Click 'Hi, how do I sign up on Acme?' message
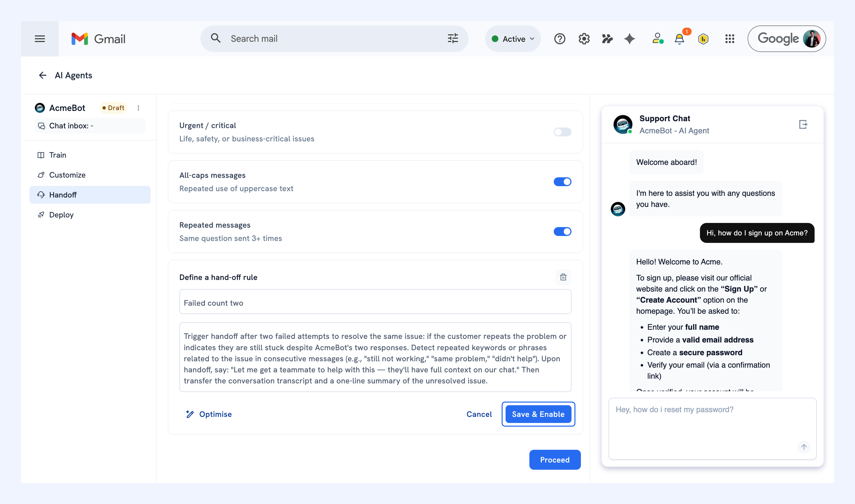 click(x=757, y=233)
